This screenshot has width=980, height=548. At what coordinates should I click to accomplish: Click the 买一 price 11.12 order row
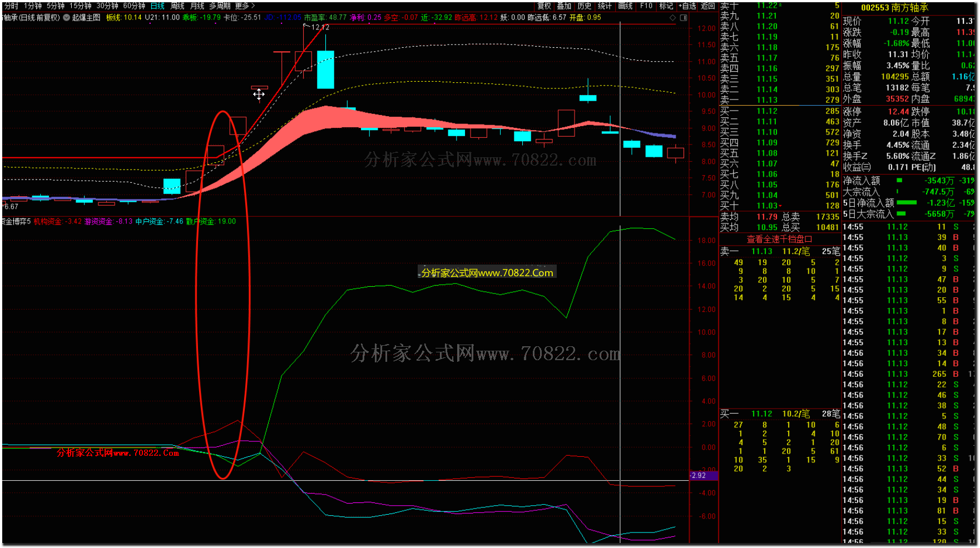click(x=780, y=111)
